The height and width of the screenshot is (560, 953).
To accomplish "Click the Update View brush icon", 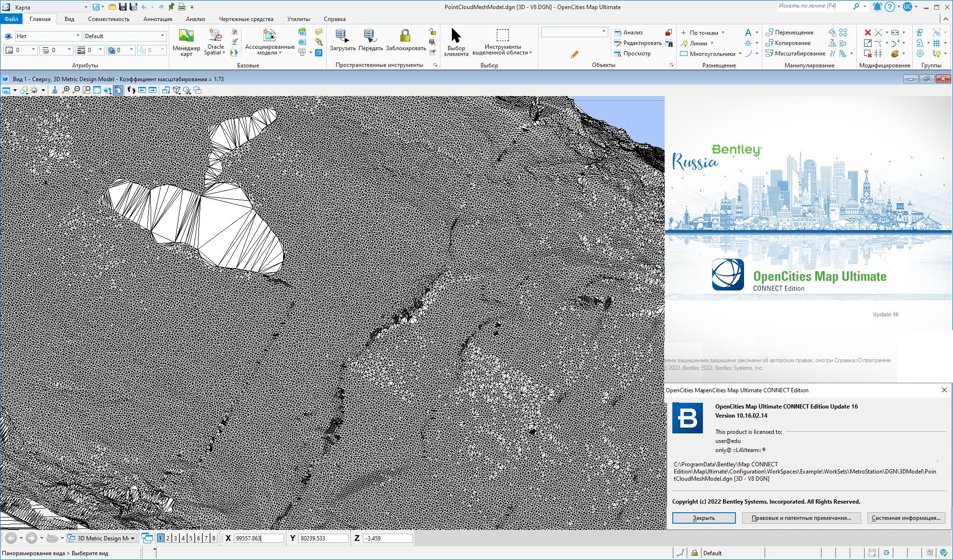I will 55,90.
